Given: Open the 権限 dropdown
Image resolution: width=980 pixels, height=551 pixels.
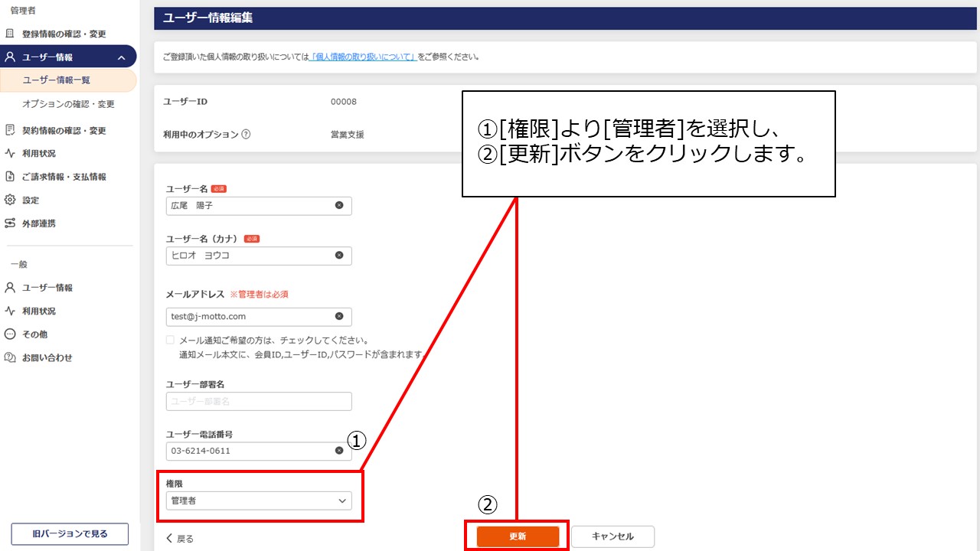Looking at the screenshot, I should pyautogui.click(x=259, y=500).
